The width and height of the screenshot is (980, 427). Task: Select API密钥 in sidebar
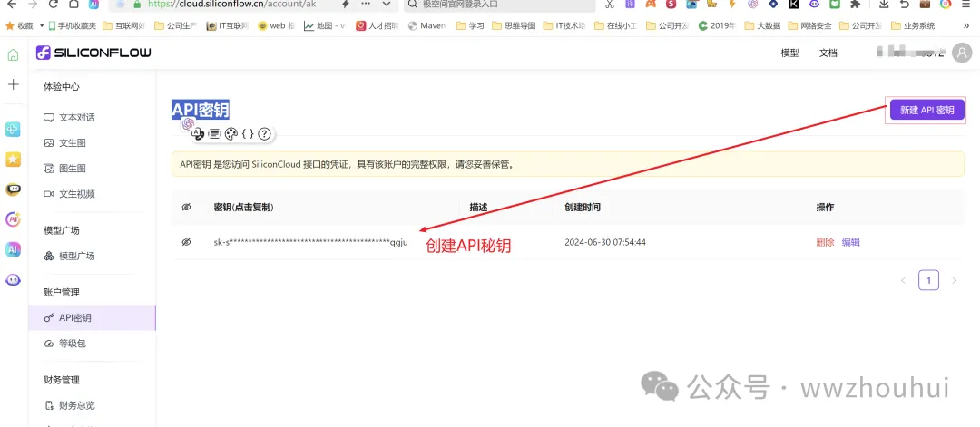tap(92, 317)
